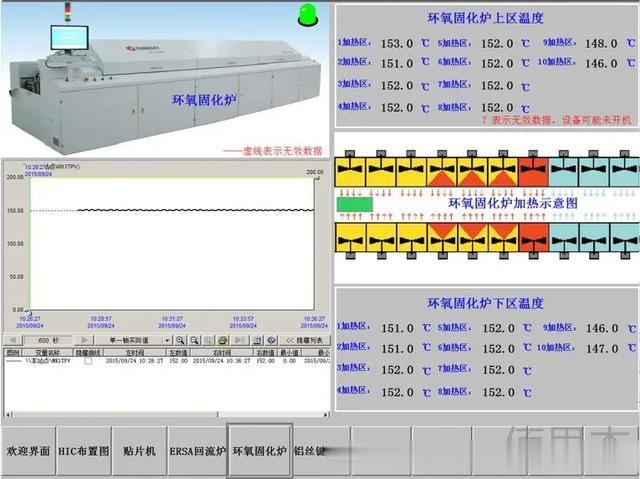Step the chart time backward with left arrow
Screen dimensions: 640x479
(12, 339)
